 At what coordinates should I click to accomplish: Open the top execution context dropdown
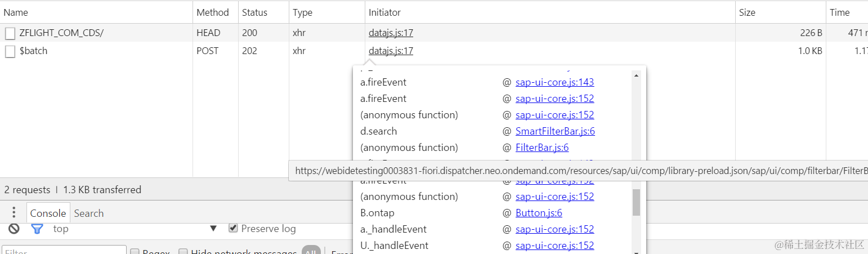click(x=135, y=229)
